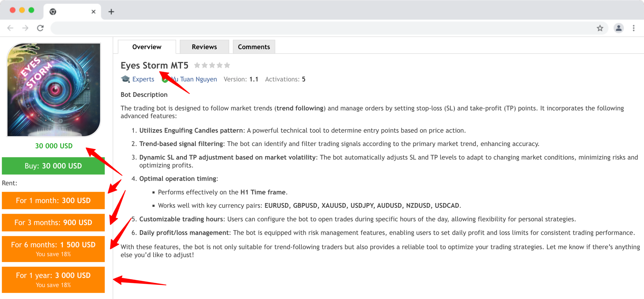644x299 pixels.
Task: Open Vu Tuan Nguyen's author profile
Action: [194, 79]
